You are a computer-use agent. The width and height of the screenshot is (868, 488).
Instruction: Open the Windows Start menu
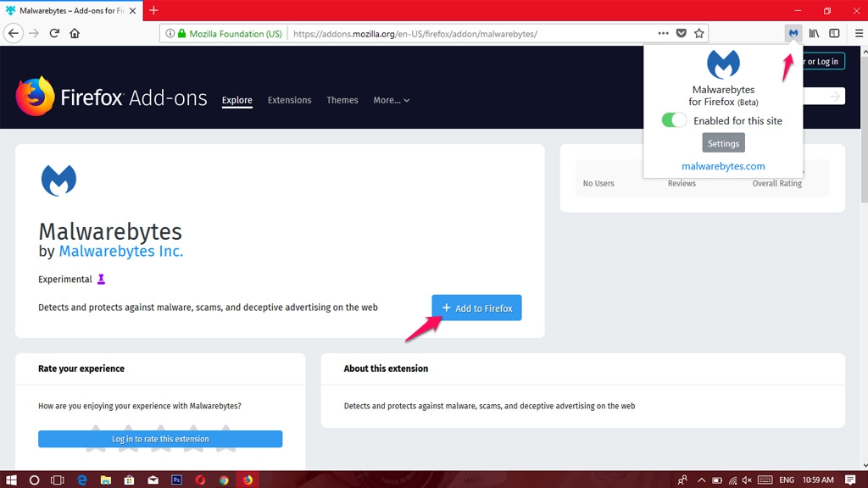coord(10,480)
